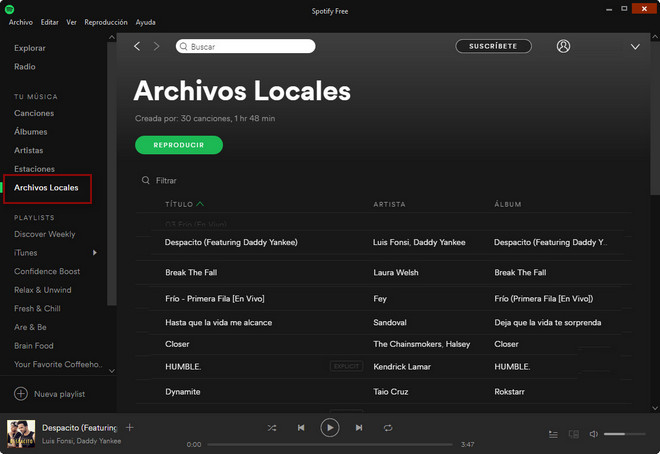Screen dimensions: 660x454
Task: Open the Are & Be playlist
Action: (30, 327)
